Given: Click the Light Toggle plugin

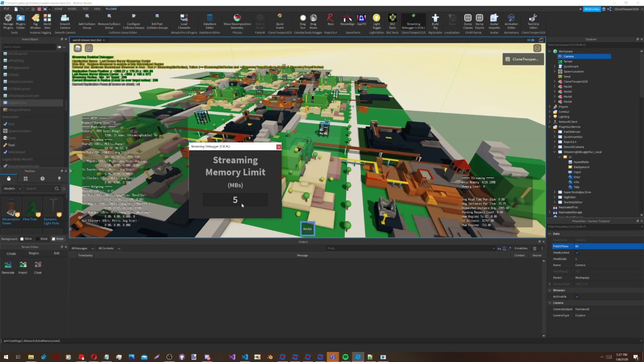Looking at the screenshot, I should (x=376, y=21).
